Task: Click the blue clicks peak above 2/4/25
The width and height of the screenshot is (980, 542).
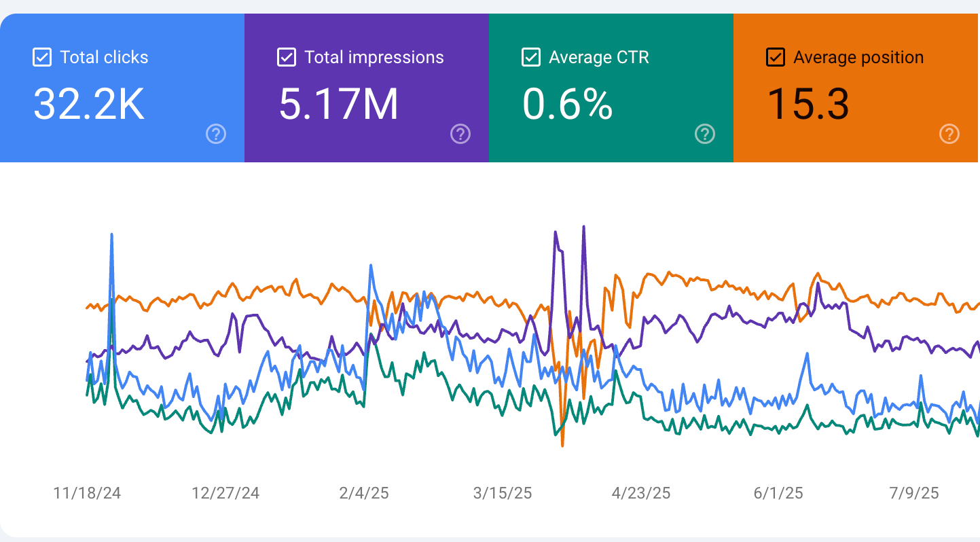Action: (x=370, y=266)
